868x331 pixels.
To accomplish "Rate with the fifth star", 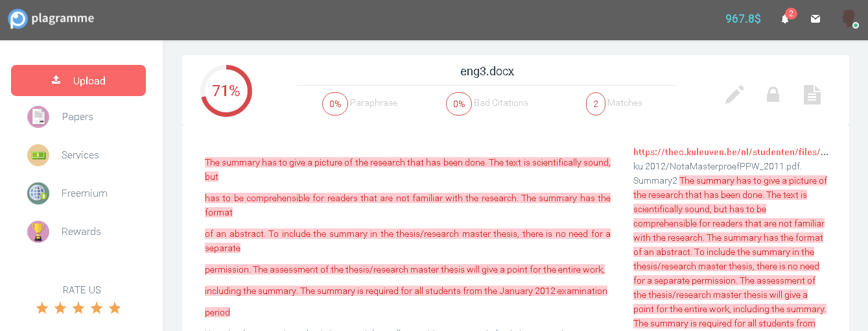I will click(x=115, y=308).
